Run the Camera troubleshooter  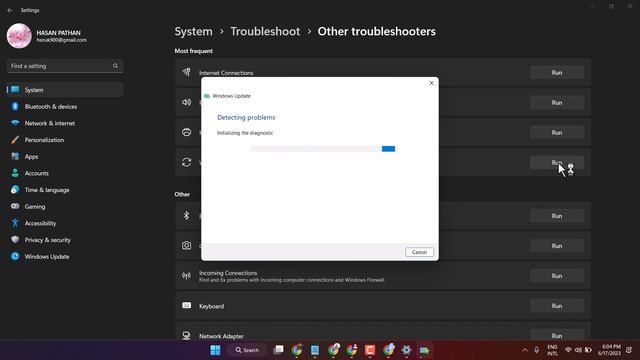coord(557,246)
